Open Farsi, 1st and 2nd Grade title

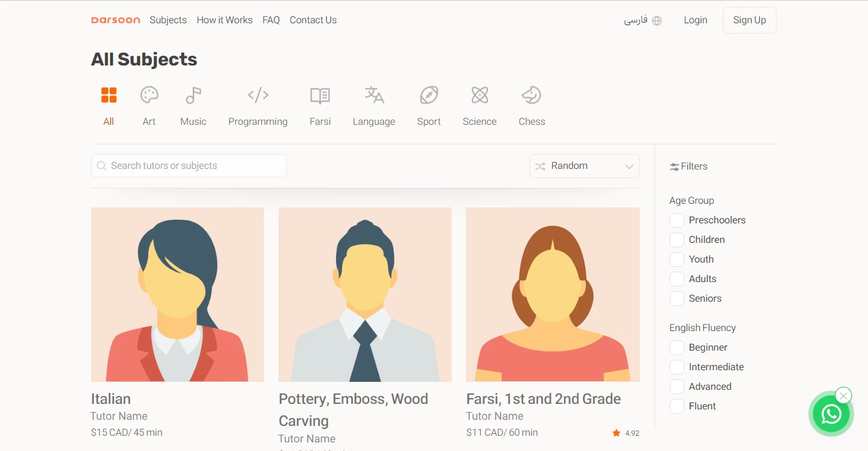544,399
